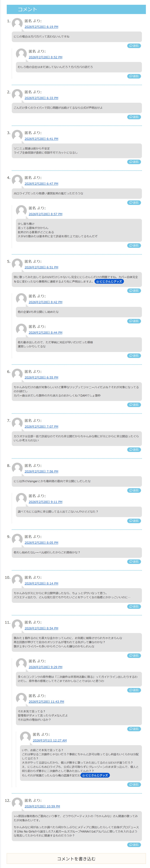
Task: Click the avatar icon of comment 1
Action: pos(17,24)
